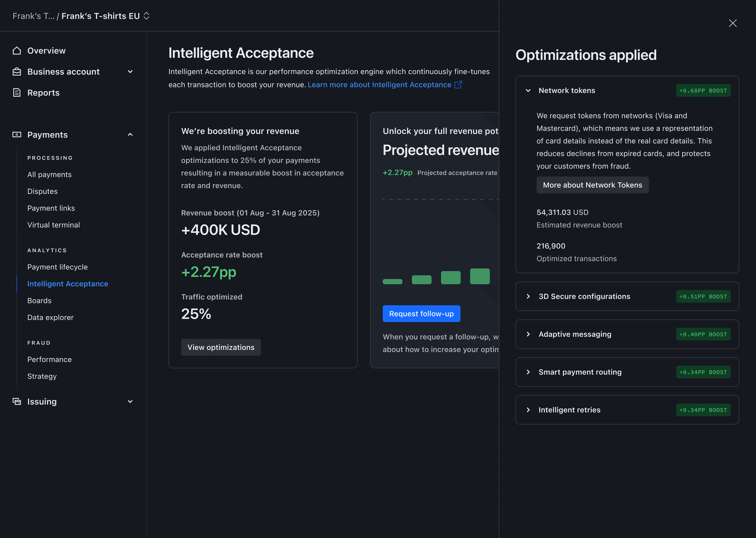Click the Network tokens heading

[x=567, y=90]
